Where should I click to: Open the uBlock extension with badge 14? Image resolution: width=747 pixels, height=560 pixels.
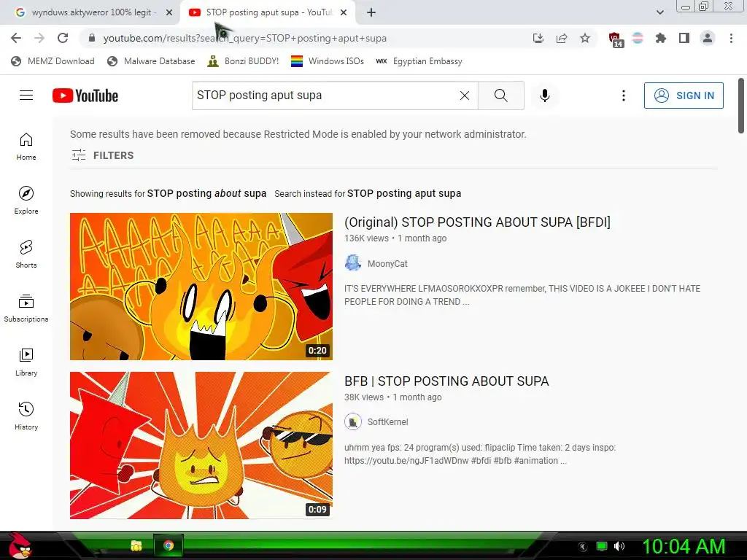click(615, 39)
